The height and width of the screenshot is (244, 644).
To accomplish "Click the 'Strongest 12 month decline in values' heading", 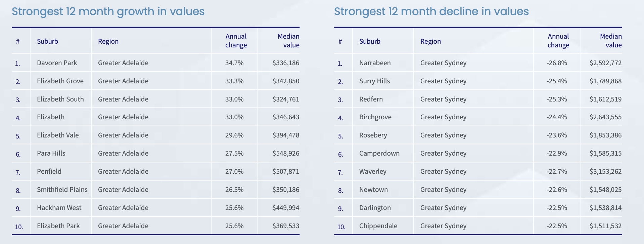I will point(431,11).
